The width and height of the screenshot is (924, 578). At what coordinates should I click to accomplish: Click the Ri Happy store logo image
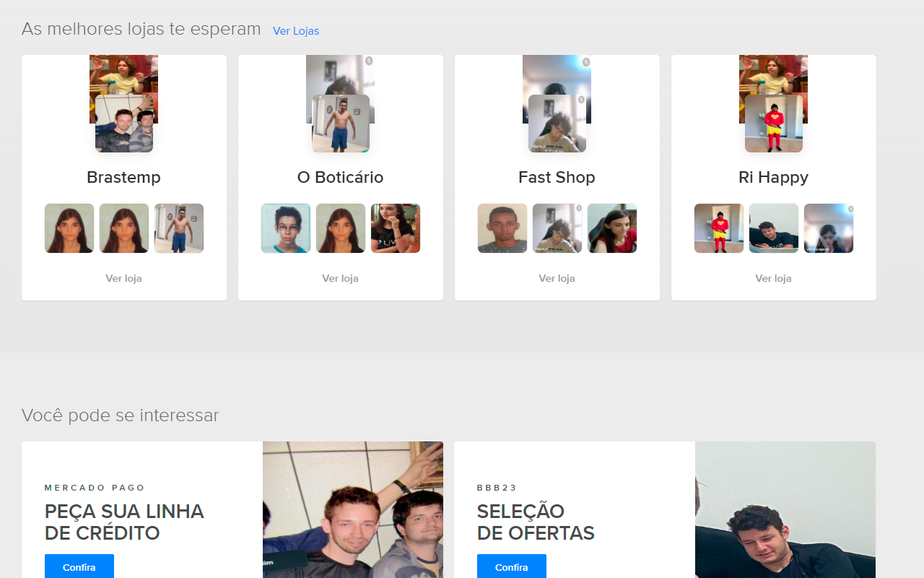coord(774,124)
